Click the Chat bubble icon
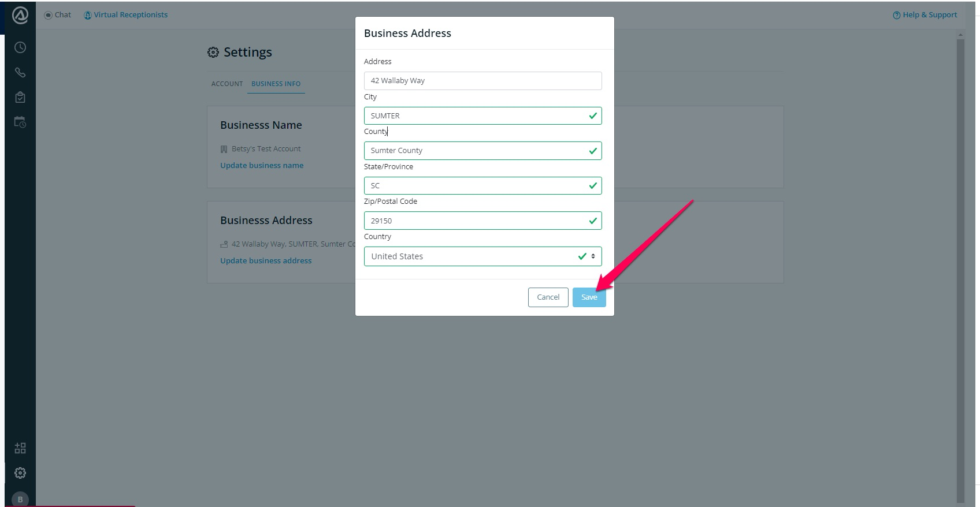 [48, 15]
